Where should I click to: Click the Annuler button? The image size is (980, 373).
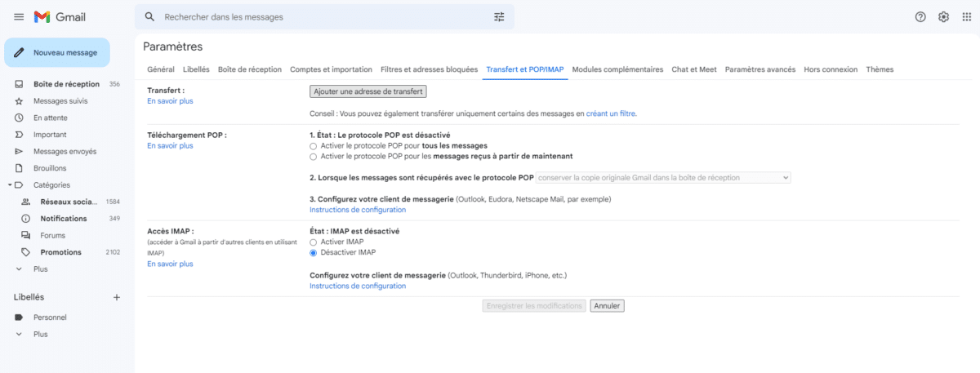(607, 306)
